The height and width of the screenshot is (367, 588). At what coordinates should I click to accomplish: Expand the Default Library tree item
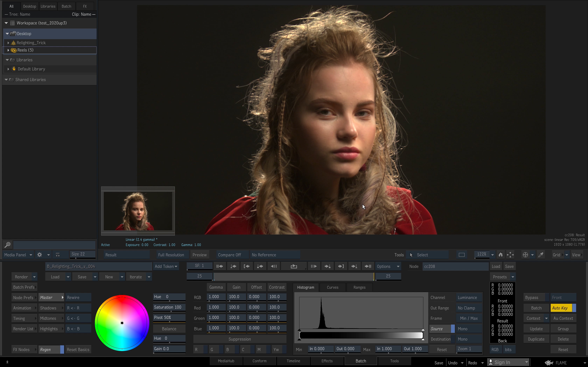(x=9, y=69)
